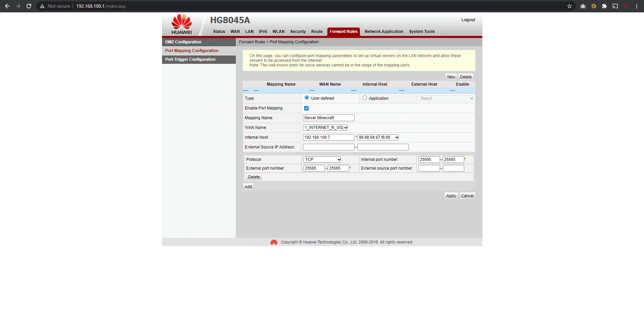Open Chrome three-dot menu
Viewport: 644px width, 310px height.
tap(636, 6)
